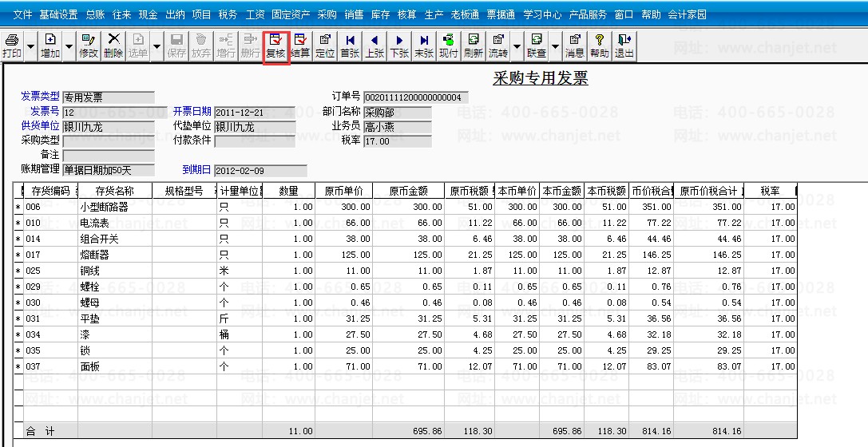Expand the arrow next to 联查

click(556, 46)
